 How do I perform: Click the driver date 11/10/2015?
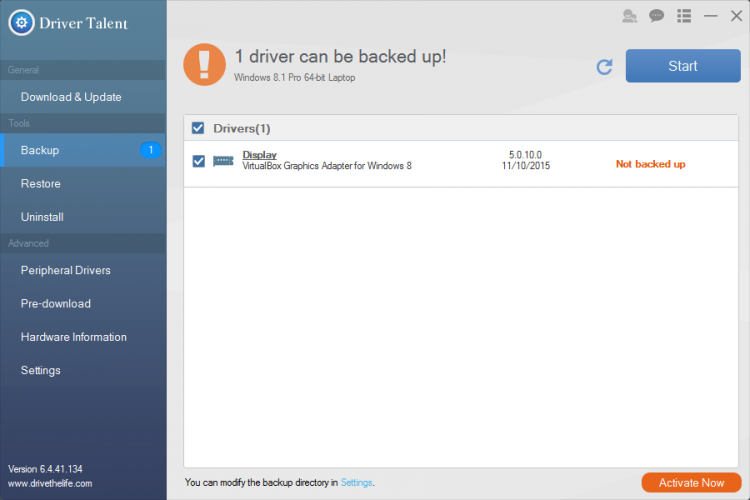[526, 166]
